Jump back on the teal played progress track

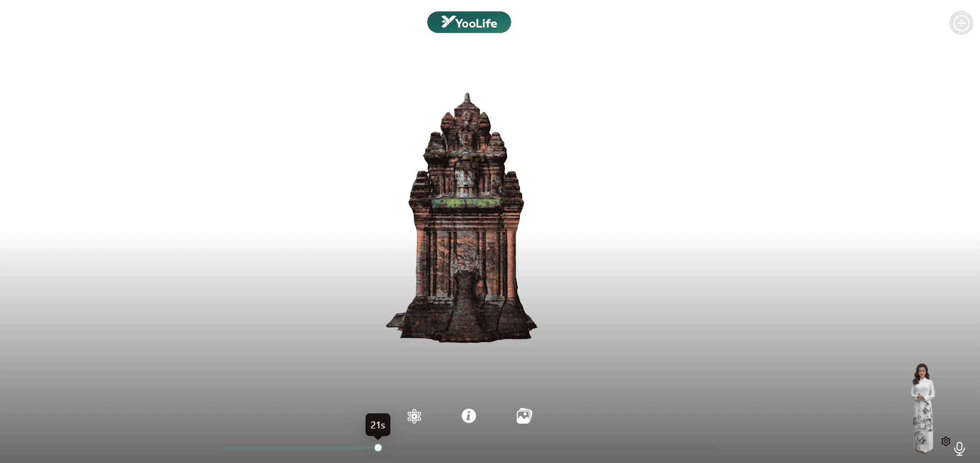(x=297, y=448)
